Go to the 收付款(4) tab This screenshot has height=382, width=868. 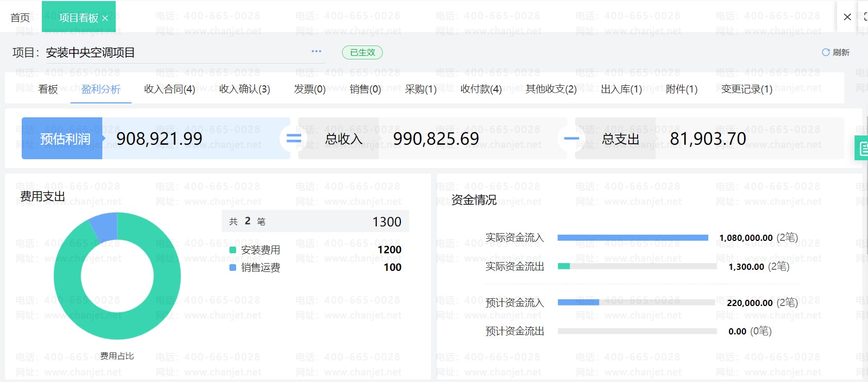tap(481, 89)
